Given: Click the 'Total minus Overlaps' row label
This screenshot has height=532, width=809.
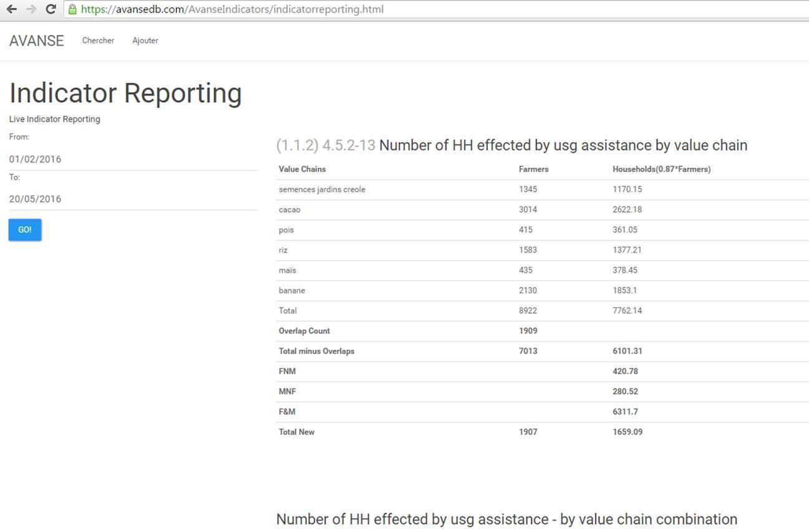Looking at the screenshot, I should 316,351.
